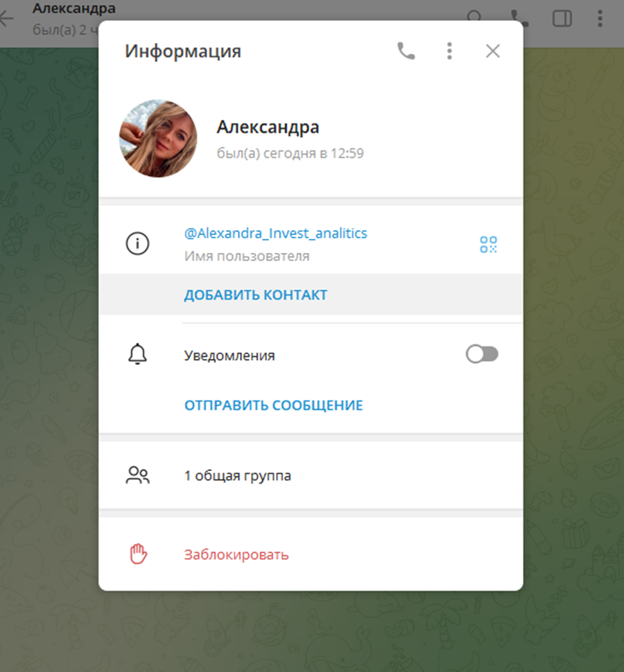Open Alexandra's profile photo
Image resolution: width=624 pixels, height=672 pixels.
tap(158, 138)
